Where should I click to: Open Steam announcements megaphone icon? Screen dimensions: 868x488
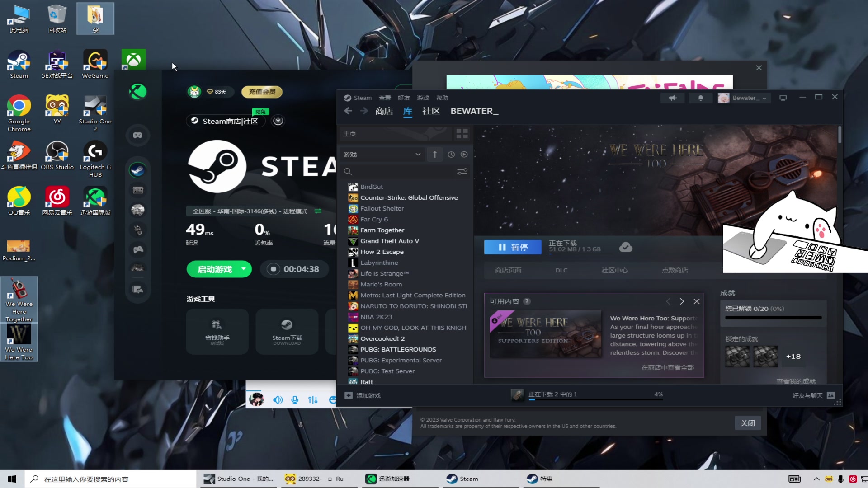pyautogui.click(x=673, y=98)
